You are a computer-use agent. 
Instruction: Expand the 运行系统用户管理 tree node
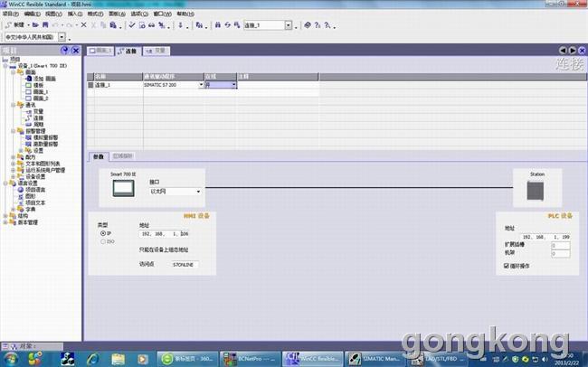pos(14,170)
